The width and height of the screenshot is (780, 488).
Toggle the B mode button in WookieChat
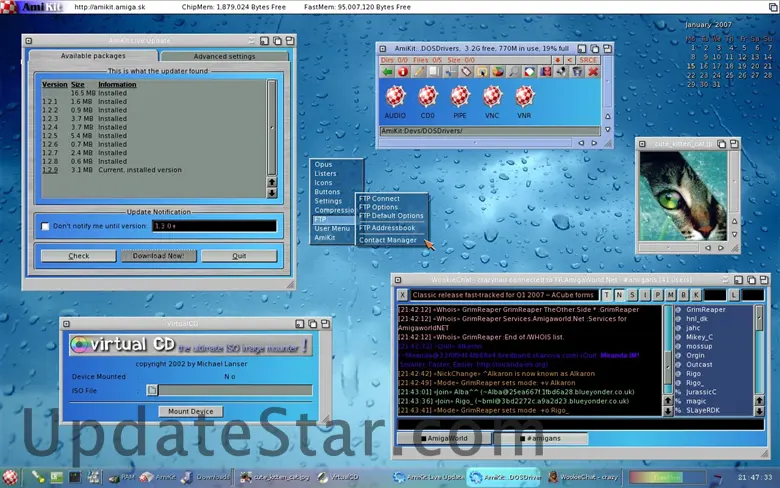(x=683, y=295)
